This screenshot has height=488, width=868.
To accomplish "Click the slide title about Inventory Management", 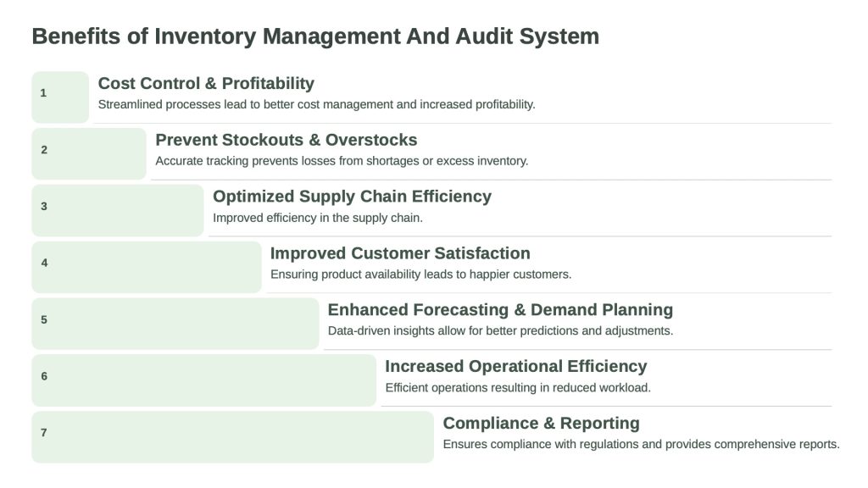I will tap(314, 36).
